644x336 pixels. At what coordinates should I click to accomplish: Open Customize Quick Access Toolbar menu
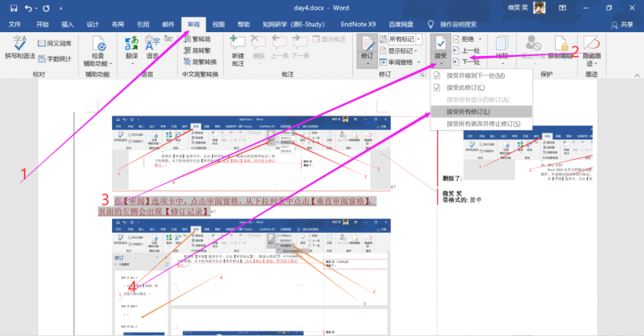(x=61, y=8)
